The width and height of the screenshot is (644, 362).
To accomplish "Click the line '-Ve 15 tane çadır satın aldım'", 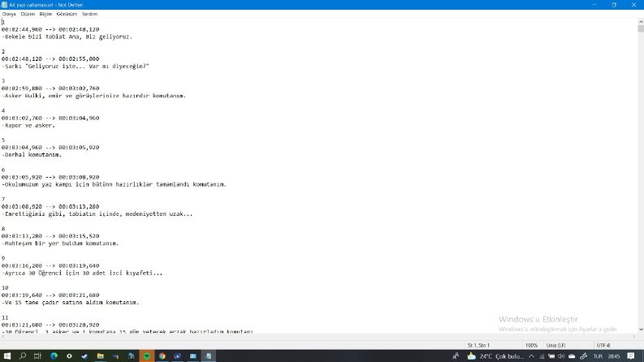I will click(x=70, y=303).
